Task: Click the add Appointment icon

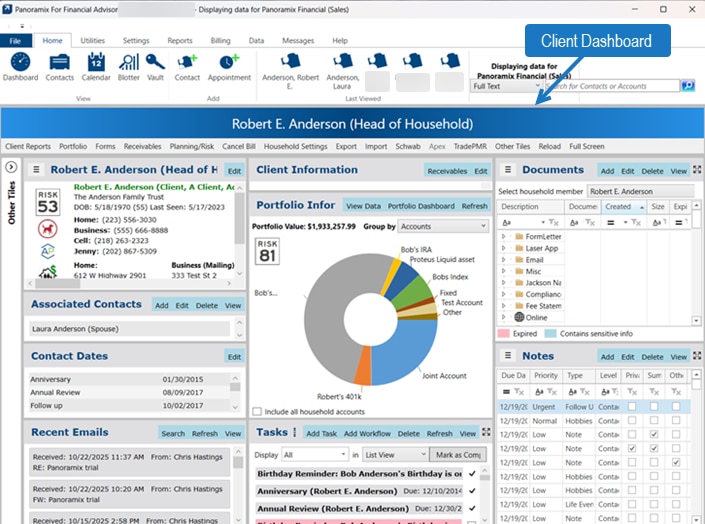Action: click(229, 64)
